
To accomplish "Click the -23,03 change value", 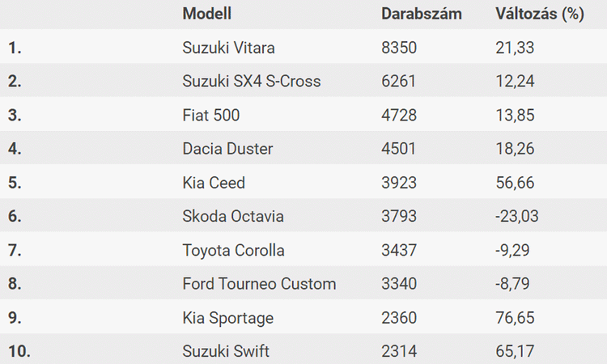I will click(517, 217).
